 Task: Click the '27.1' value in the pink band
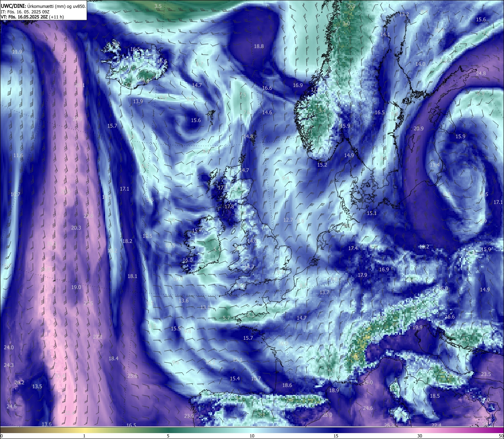tap(97, 337)
